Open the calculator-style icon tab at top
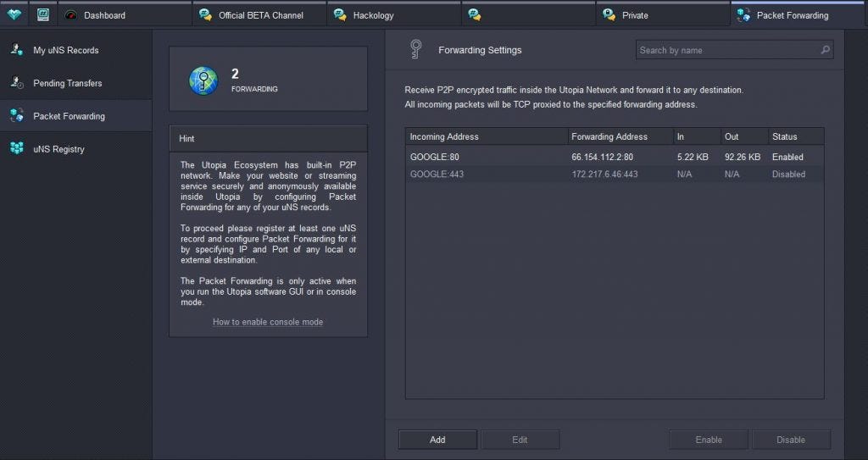Screen dimensions: 868x460 [x=43, y=15]
